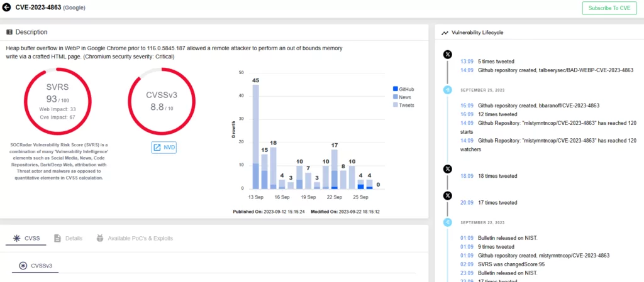644x282 pixels.
Task: Toggle GitHub series in chart legend
Action: (x=403, y=89)
